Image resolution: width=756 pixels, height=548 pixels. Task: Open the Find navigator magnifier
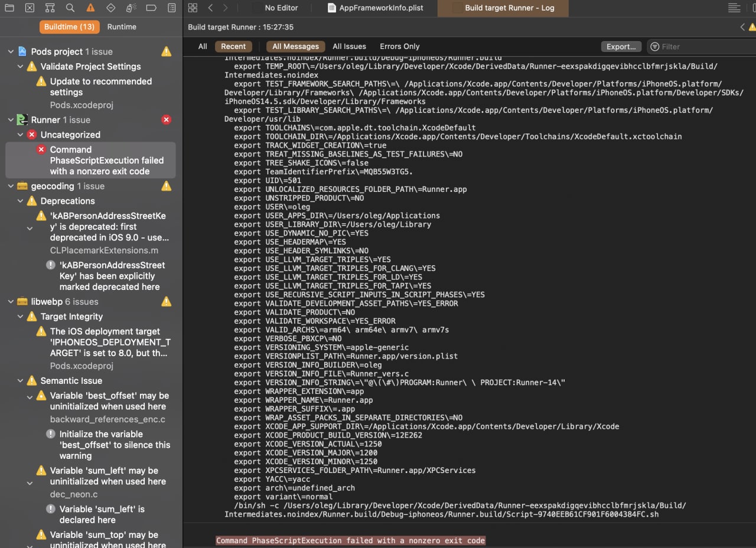[70, 8]
